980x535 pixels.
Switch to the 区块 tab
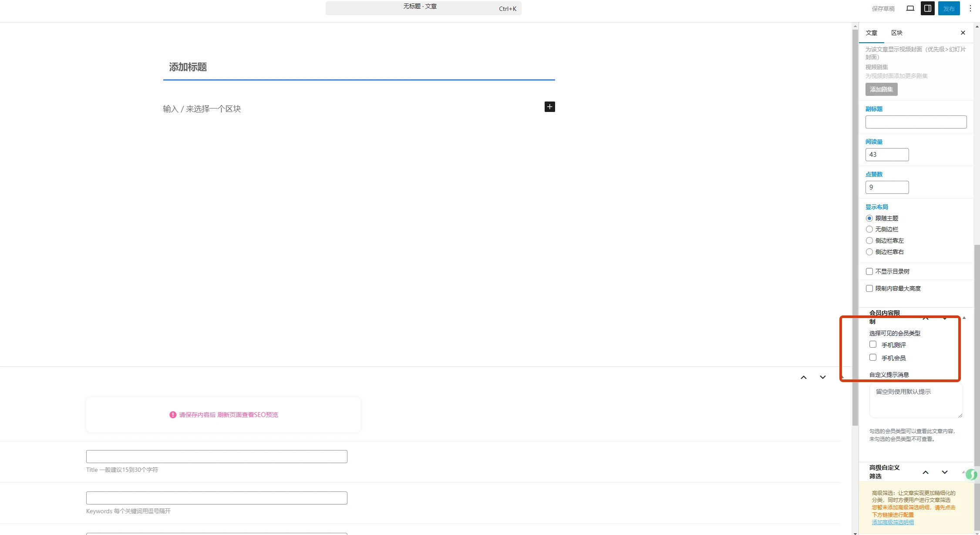[896, 33]
